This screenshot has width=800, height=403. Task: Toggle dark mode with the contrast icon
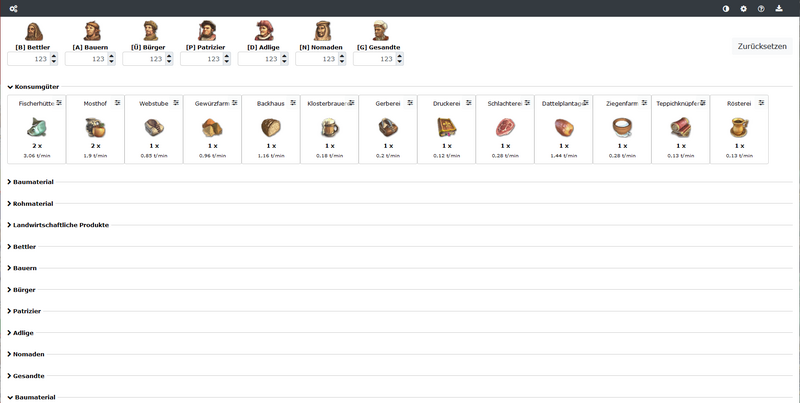tap(726, 9)
